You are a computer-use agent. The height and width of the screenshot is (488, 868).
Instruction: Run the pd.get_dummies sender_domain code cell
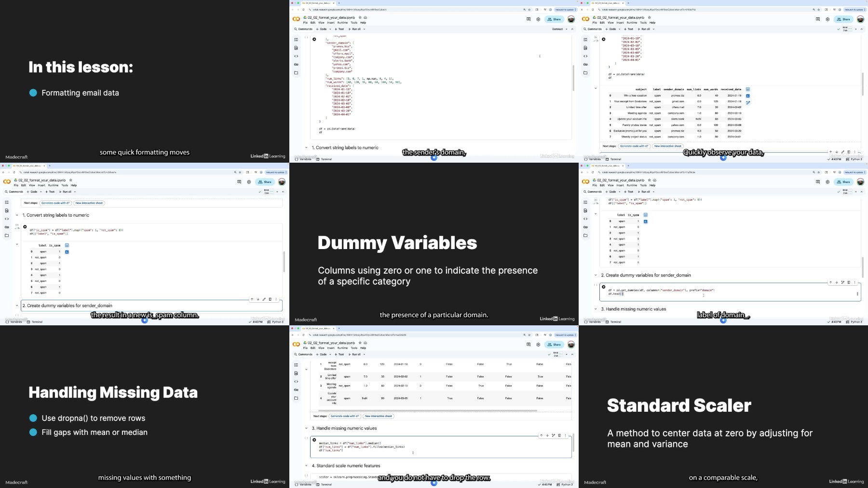[x=604, y=287]
